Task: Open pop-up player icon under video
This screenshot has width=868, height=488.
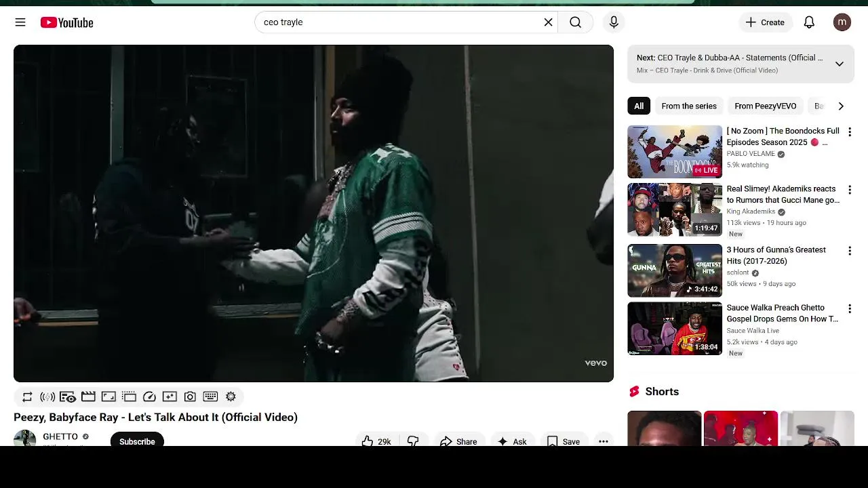Action: point(129,396)
